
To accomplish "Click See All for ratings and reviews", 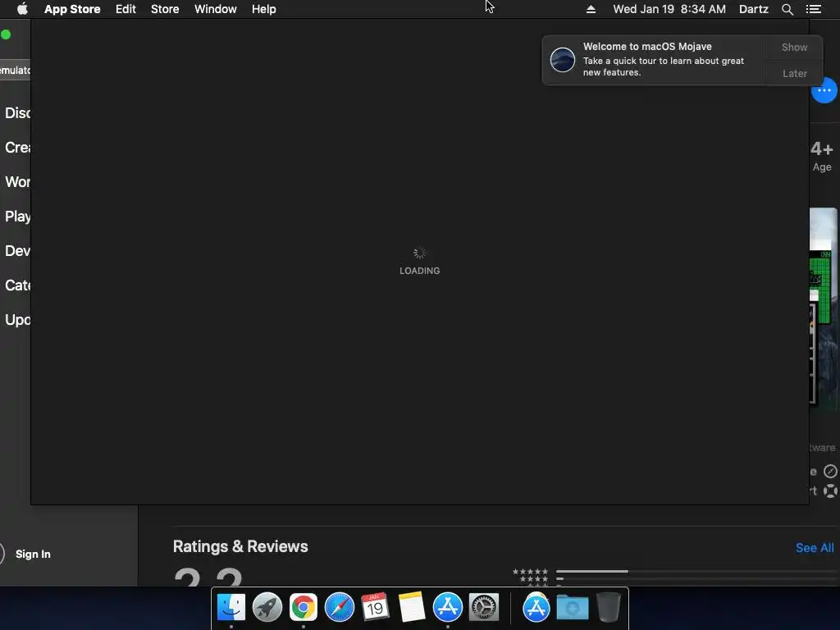I will click(815, 547).
